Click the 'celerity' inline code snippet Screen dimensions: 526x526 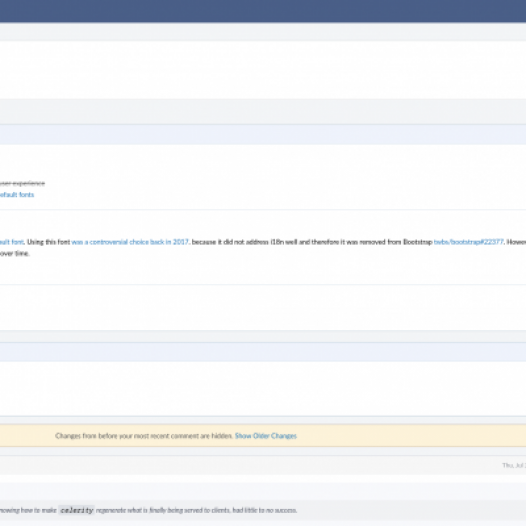click(76, 510)
